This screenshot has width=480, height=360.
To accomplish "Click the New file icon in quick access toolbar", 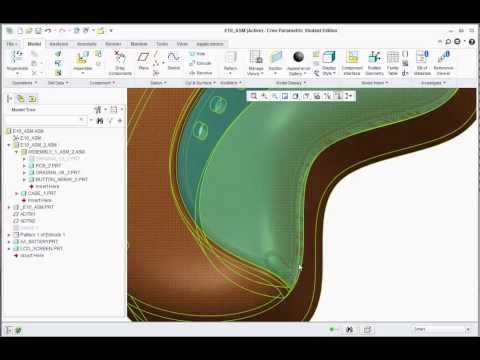I will 20,31.
